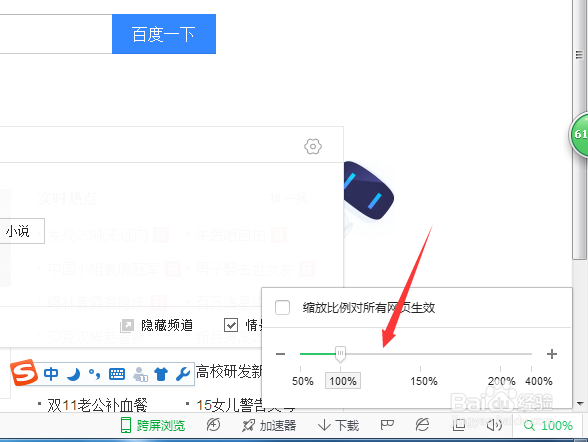Screen dimensions: 588x442
Task: Open news item 双11老公补血餐
Action: [97, 405]
